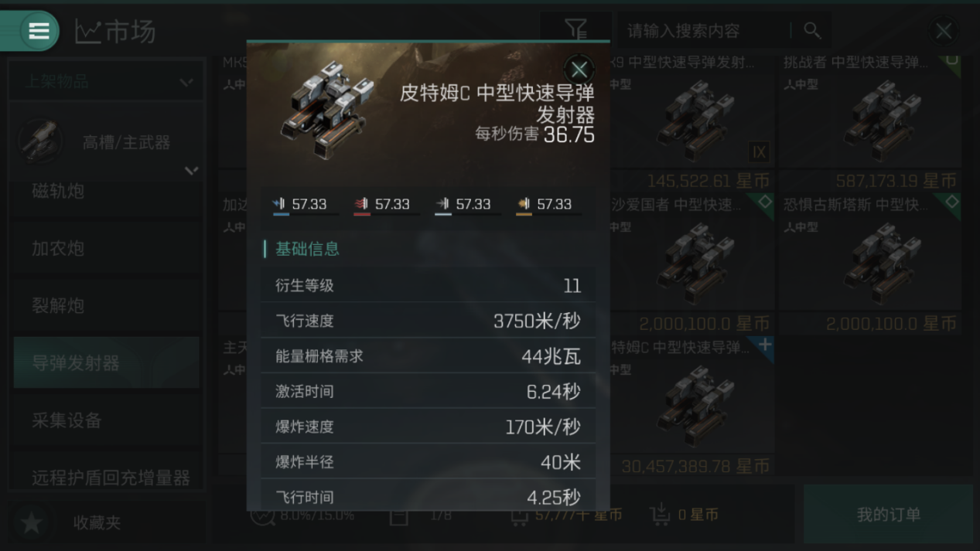Open 恐惧古斯塔斯 launcher item card
Image resolution: width=980 pixels, height=551 pixels.
pyautogui.click(x=870, y=264)
